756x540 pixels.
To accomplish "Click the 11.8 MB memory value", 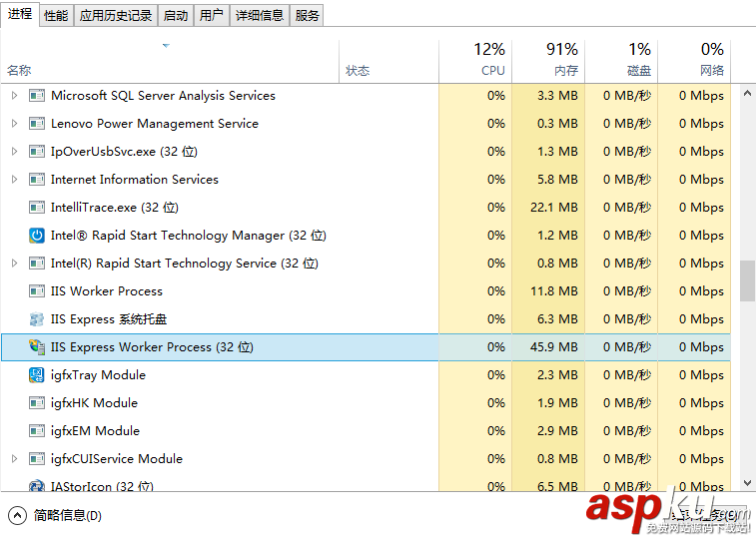I will 553,290.
